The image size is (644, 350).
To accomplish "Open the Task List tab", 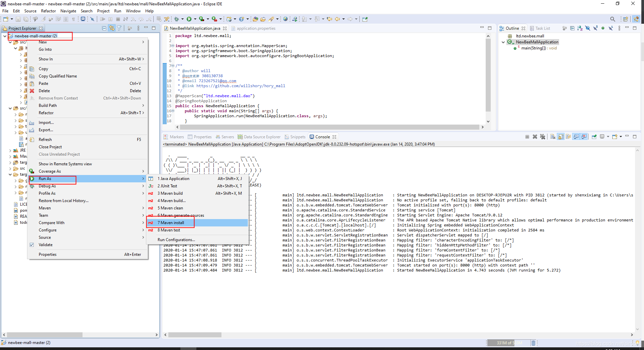I will tap(540, 28).
